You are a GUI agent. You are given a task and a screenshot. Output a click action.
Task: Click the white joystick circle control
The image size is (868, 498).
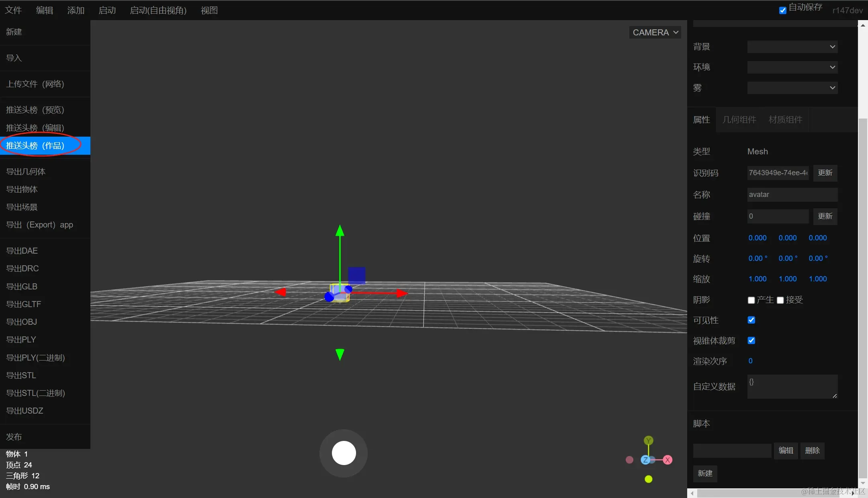344,453
